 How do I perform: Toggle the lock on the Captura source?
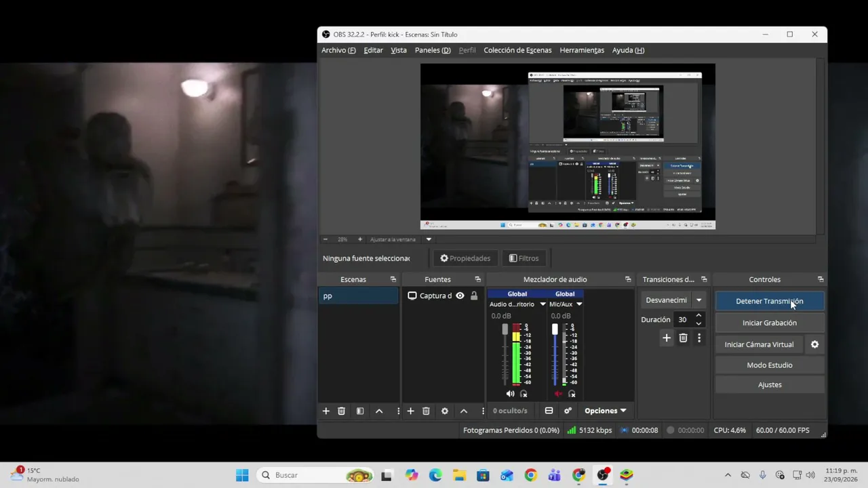click(474, 296)
